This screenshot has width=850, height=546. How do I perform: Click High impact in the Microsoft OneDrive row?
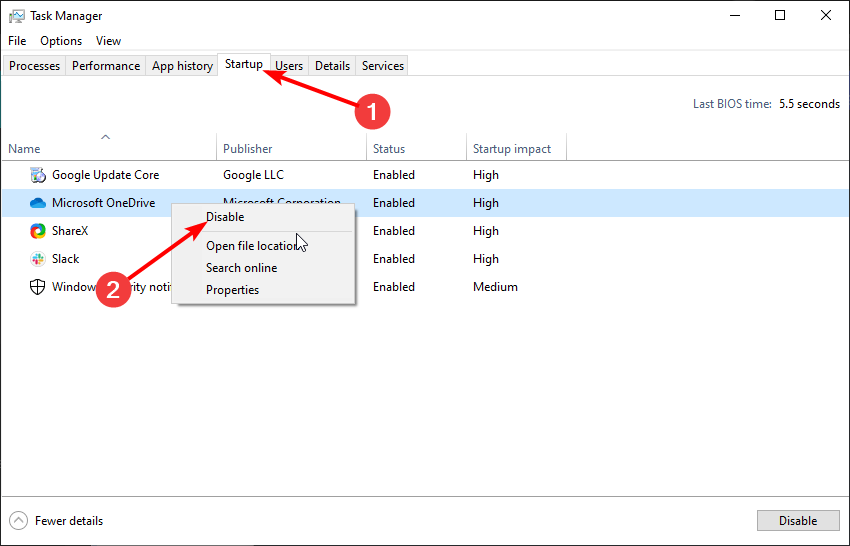(486, 203)
